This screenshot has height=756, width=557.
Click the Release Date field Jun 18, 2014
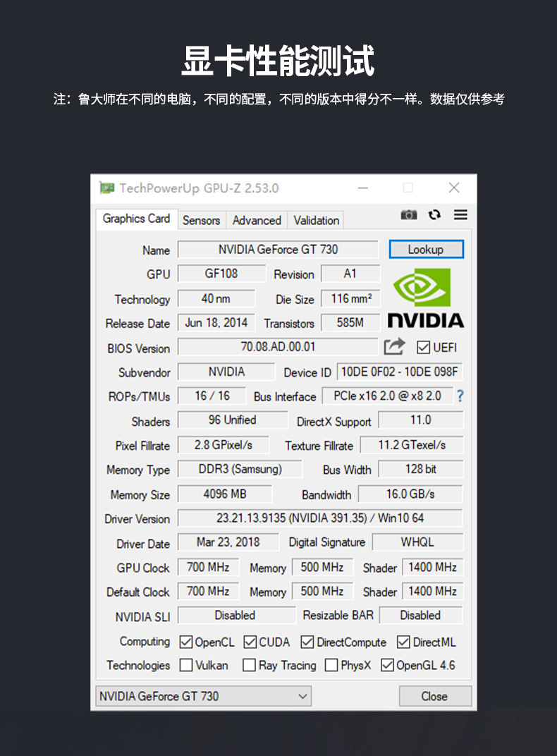tap(216, 322)
